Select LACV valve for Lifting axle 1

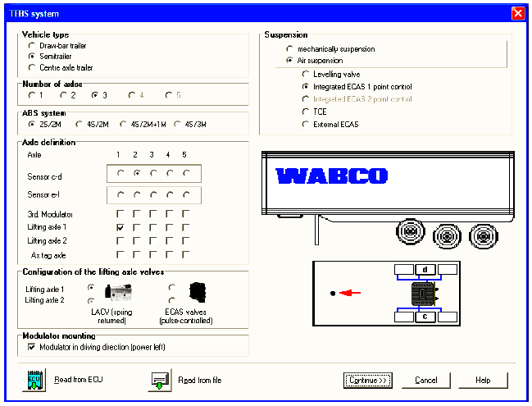point(91,288)
